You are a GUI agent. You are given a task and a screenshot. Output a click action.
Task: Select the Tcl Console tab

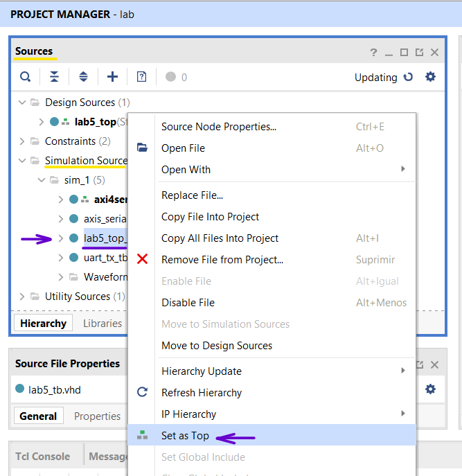click(x=43, y=457)
